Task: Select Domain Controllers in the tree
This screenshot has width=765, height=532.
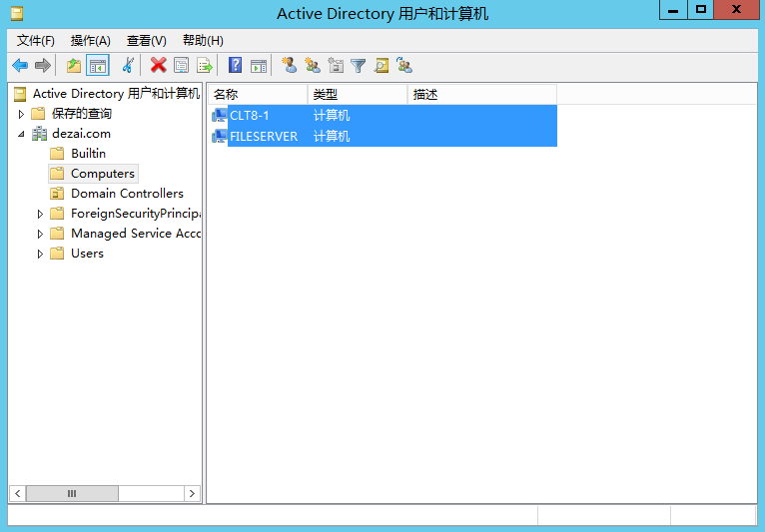Action: [127, 194]
